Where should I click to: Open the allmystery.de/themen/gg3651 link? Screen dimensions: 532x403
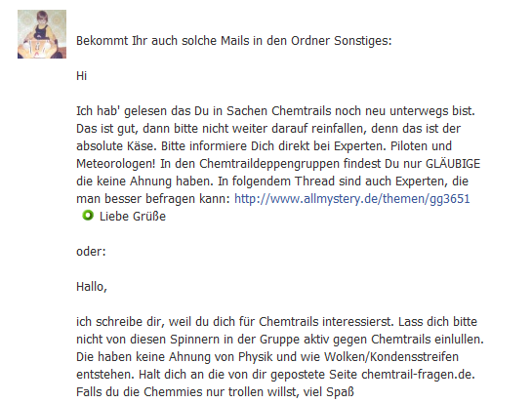click(351, 199)
